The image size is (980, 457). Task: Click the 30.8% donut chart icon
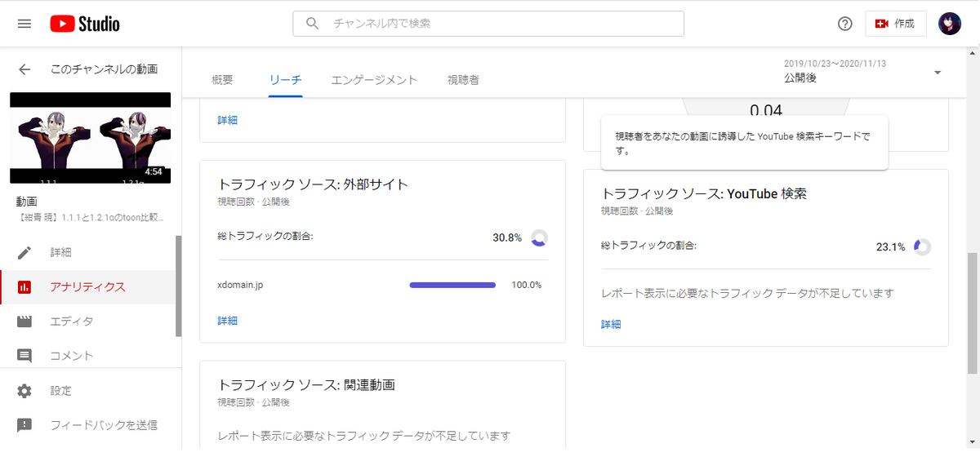coord(539,237)
